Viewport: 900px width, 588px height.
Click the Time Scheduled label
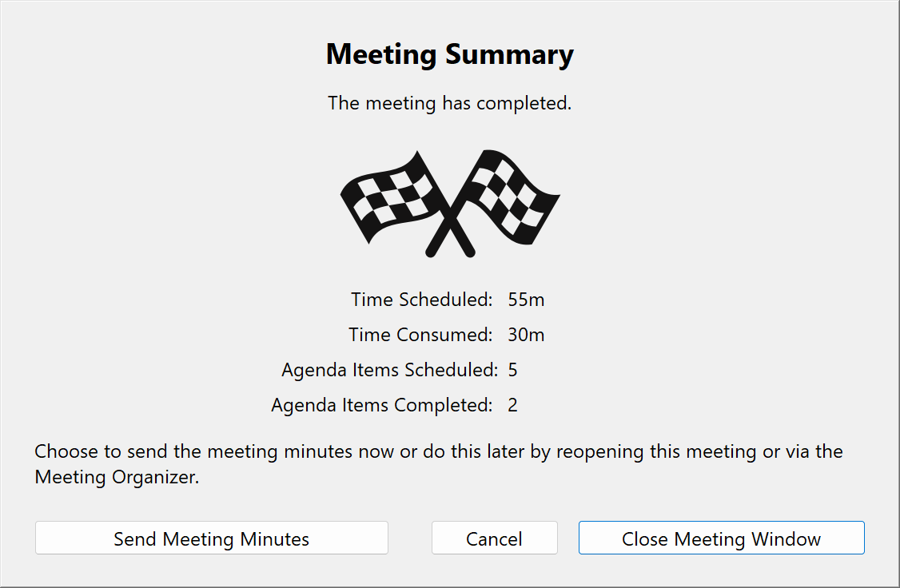tap(421, 300)
